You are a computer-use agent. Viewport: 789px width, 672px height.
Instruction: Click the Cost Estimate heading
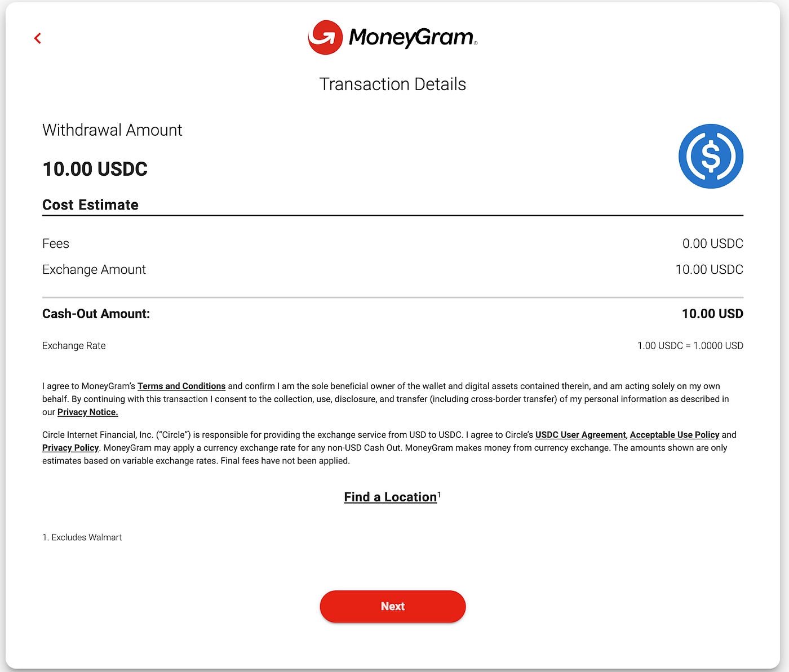[90, 204]
